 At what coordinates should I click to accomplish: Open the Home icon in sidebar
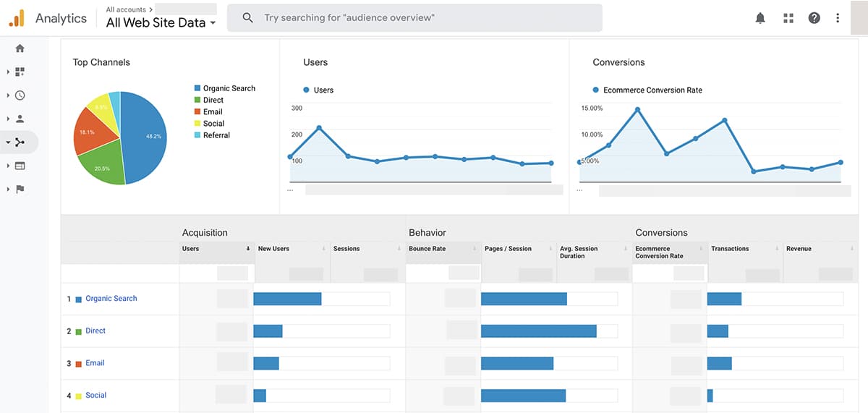click(20, 48)
